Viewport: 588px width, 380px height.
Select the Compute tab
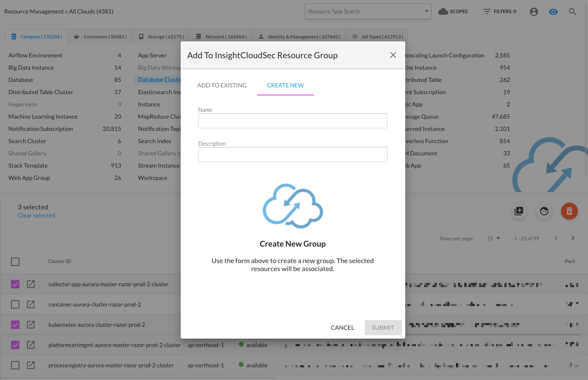36,37
